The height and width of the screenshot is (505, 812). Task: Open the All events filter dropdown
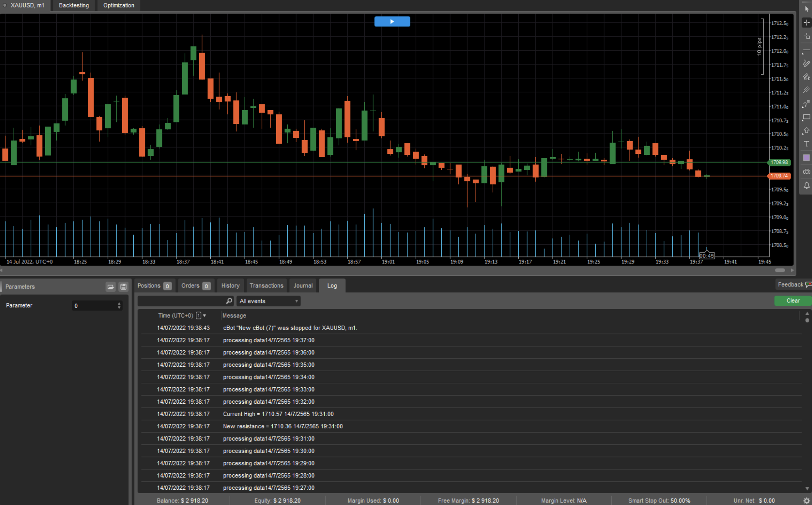pos(268,301)
